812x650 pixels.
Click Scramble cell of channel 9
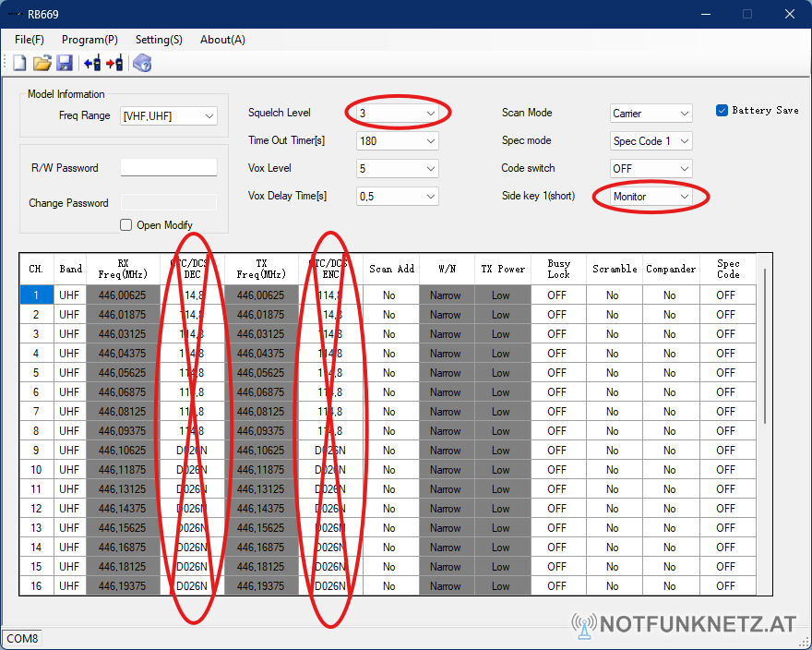pos(615,450)
